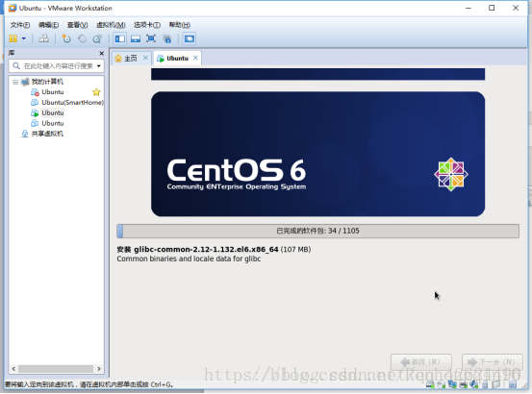
Task: Click the USB device status icon
Action: click(485, 384)
